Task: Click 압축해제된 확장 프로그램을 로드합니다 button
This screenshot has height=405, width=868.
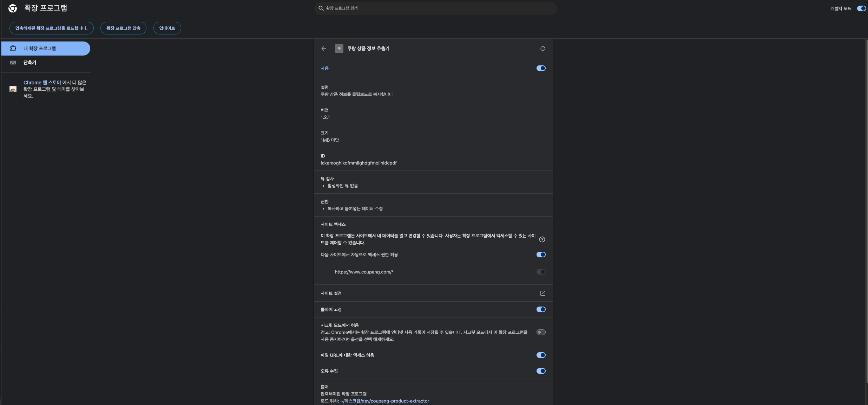Action: [51, 28]
